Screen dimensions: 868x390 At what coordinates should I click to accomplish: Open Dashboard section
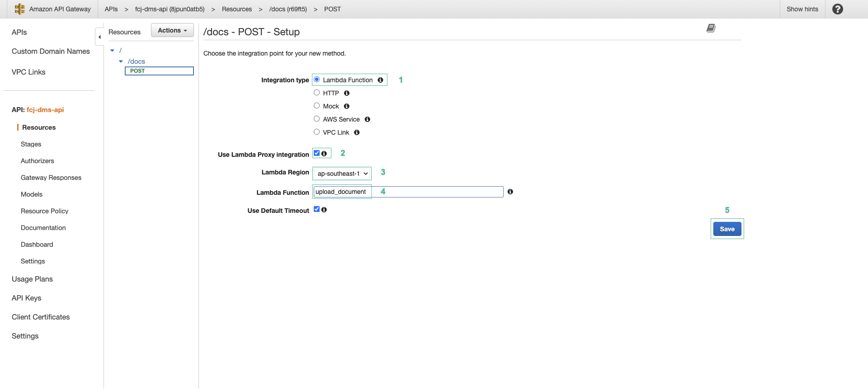[37, 244]
